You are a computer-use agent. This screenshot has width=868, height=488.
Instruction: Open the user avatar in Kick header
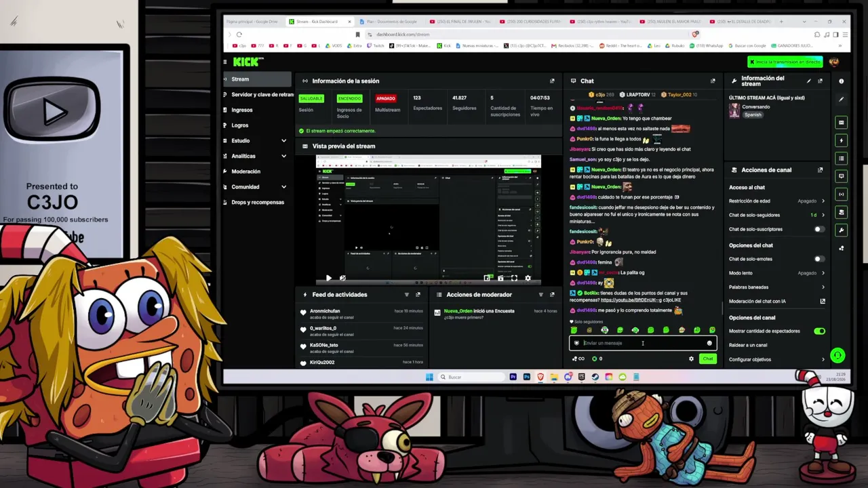(834, 62)
